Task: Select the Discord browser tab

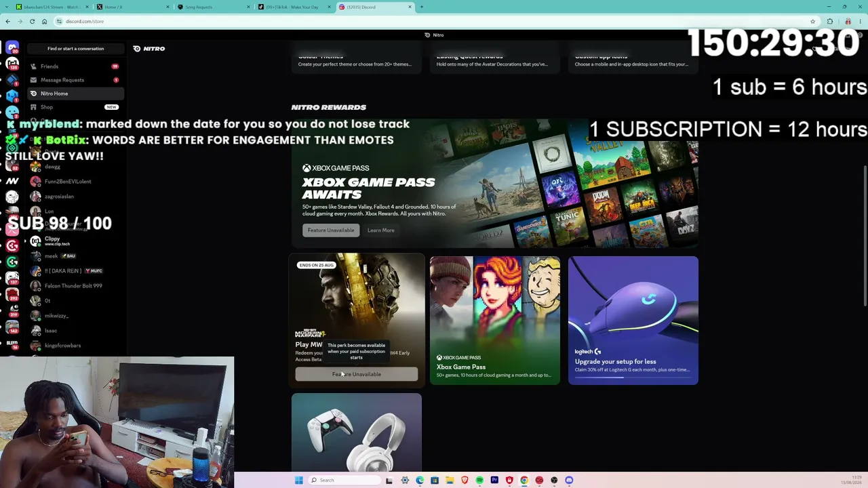Action: click(375, 7)
